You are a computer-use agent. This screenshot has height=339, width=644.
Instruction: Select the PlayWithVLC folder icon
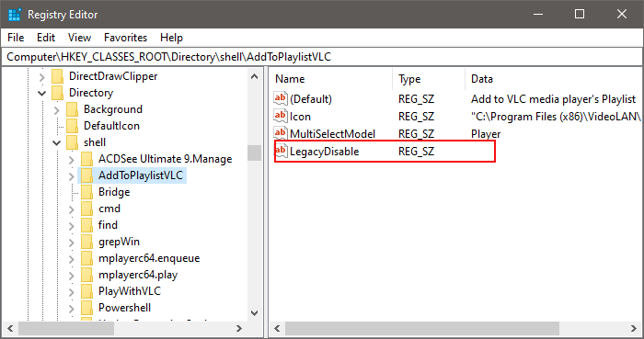87,291
